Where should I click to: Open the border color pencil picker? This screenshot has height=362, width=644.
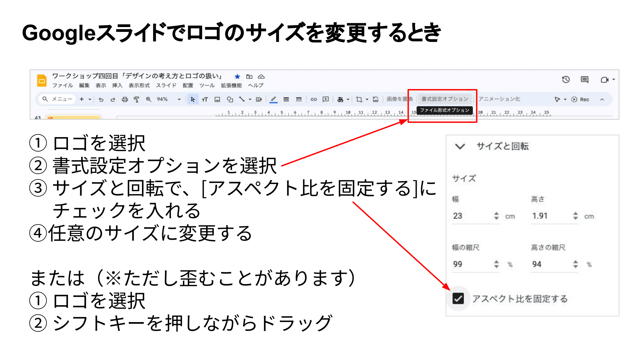click(273, 99)
